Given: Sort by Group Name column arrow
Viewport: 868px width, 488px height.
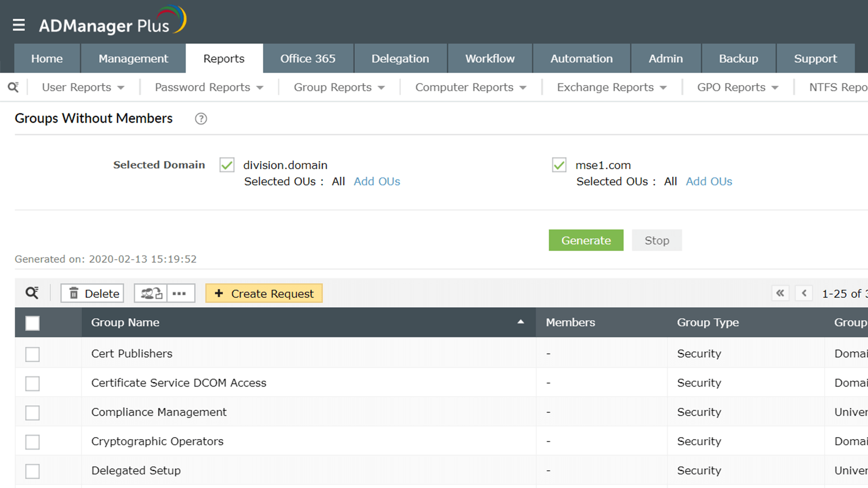Looking at the screenshot, I should pyautogui.click(x=521, y=322).
